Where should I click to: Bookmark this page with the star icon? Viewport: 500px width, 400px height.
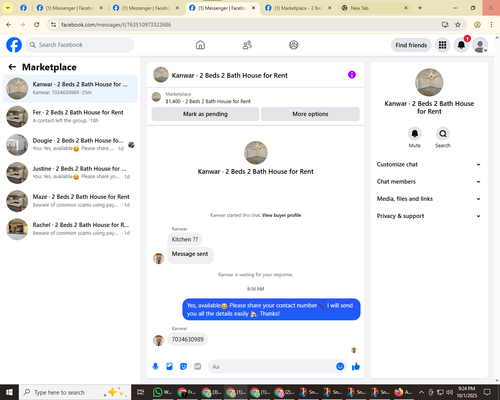pyautogui.click(x=458, y=25)
